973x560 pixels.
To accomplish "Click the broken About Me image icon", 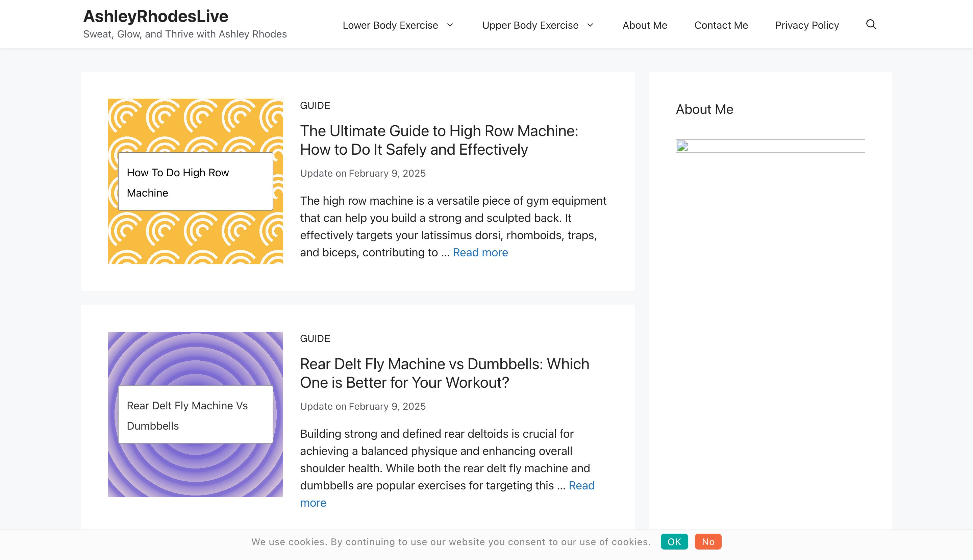I will click(x=682, y=147).
